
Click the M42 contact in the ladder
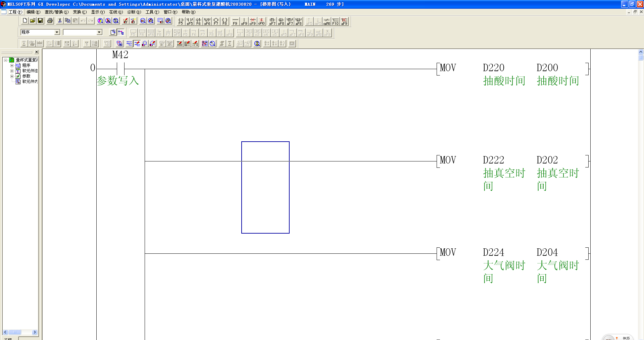click(120, 69)
